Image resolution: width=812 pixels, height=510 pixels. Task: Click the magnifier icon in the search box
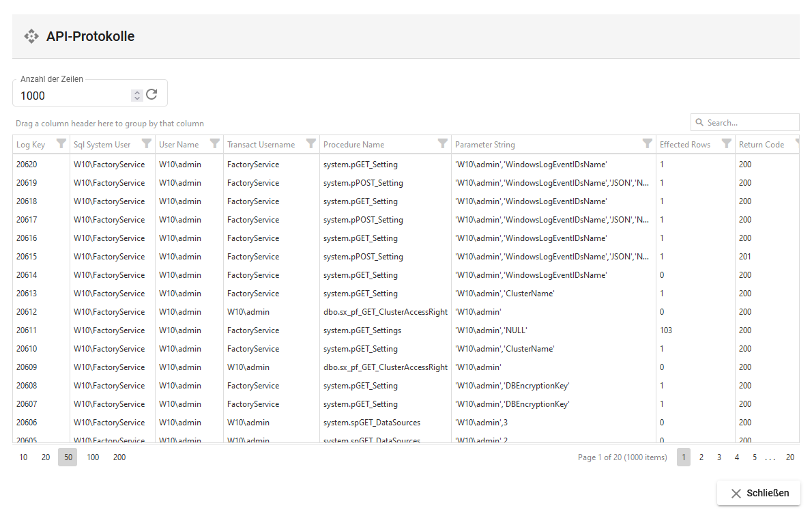pos(699,122)
